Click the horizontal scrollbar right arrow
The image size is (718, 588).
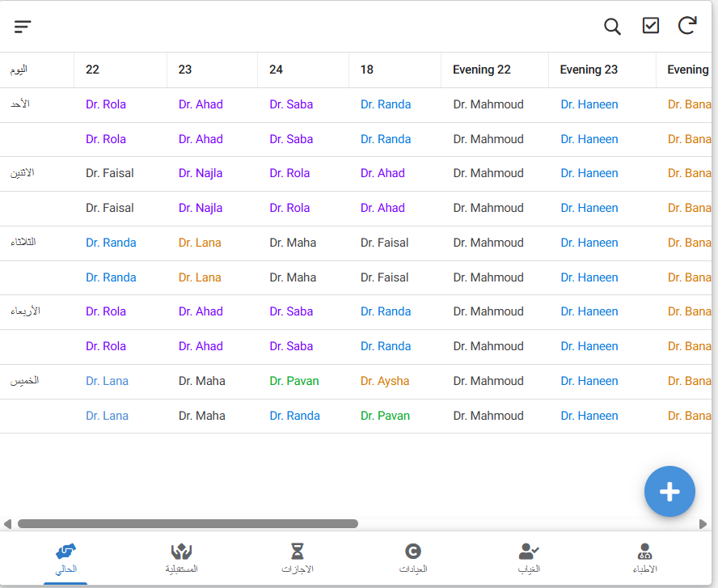[x=703, y=524]
